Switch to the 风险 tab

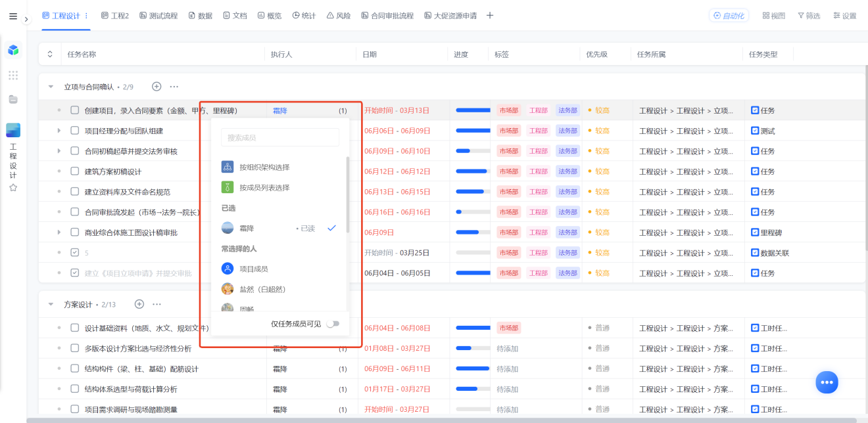pos(339,16)
